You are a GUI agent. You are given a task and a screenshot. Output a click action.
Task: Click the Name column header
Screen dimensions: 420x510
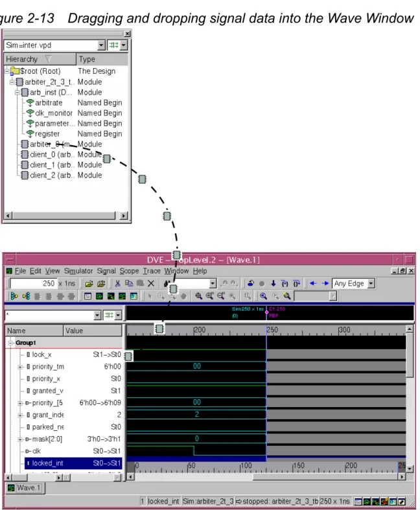(x=34, y=330)
